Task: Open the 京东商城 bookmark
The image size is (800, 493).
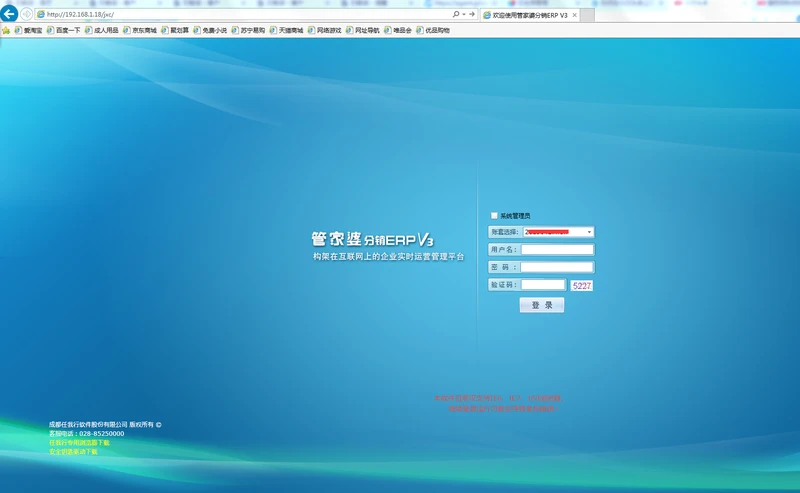Action: click(140, 31)
